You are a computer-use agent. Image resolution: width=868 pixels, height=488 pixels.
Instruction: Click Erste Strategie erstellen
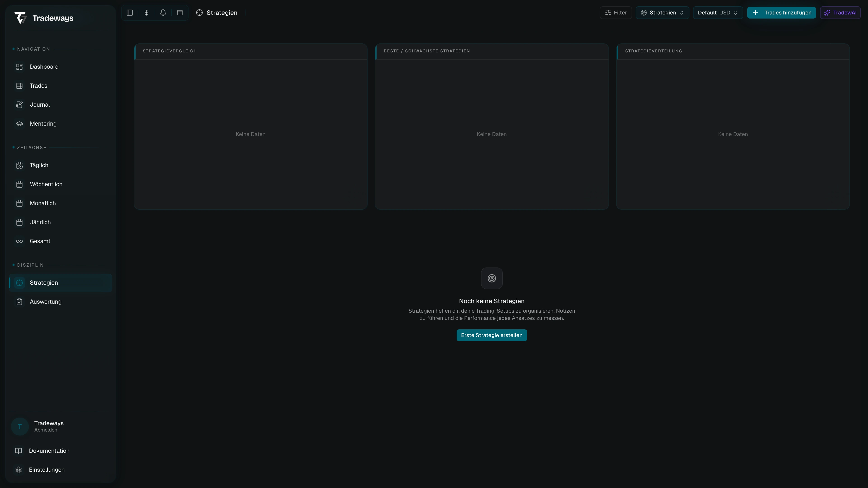click(491, 335)
